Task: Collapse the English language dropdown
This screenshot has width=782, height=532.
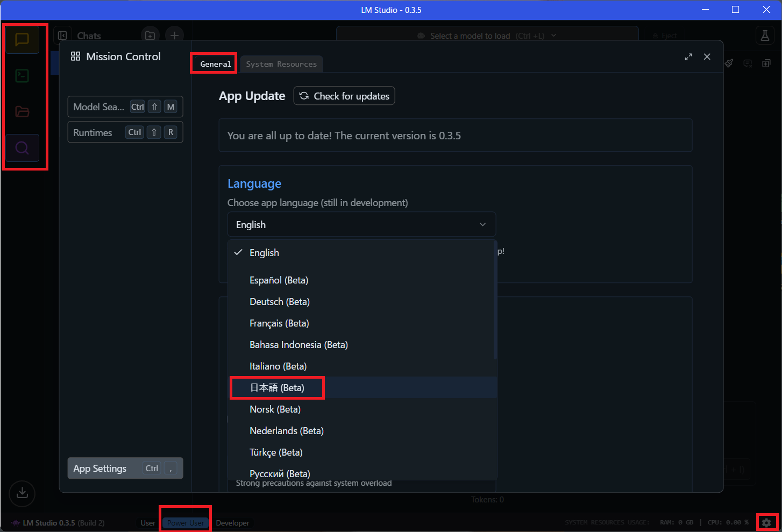Action: [361, 225]
